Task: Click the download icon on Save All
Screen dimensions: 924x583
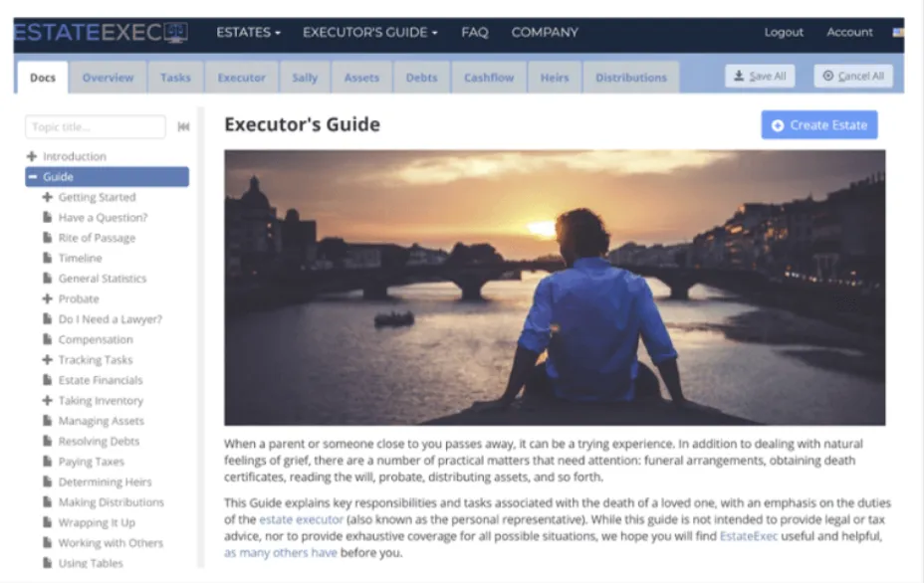Action: coord(739,76)
